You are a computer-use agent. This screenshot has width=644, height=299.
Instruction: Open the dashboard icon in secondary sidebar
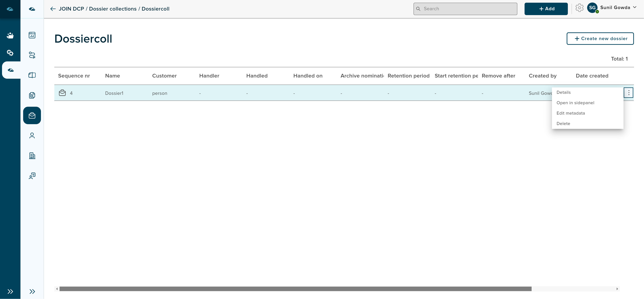tap(32, 35)
